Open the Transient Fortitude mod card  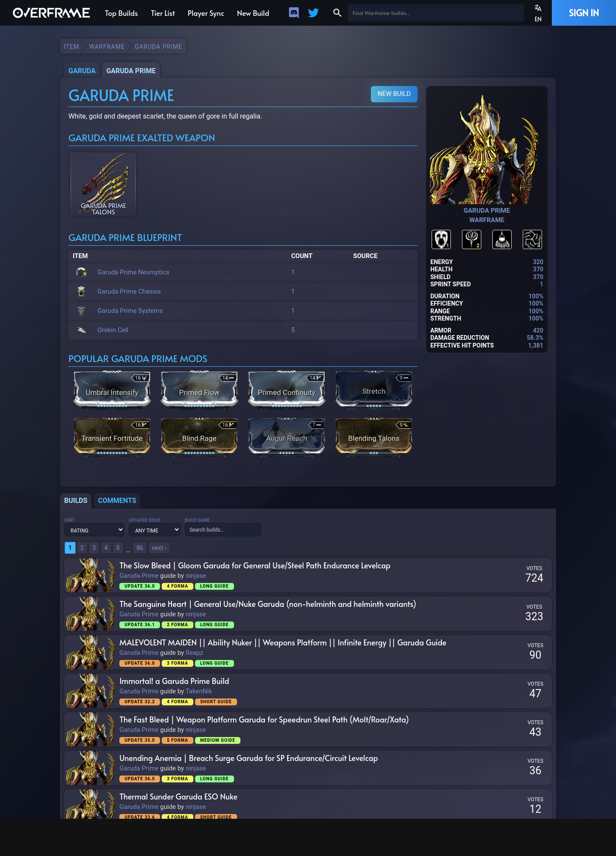point(112,436)
